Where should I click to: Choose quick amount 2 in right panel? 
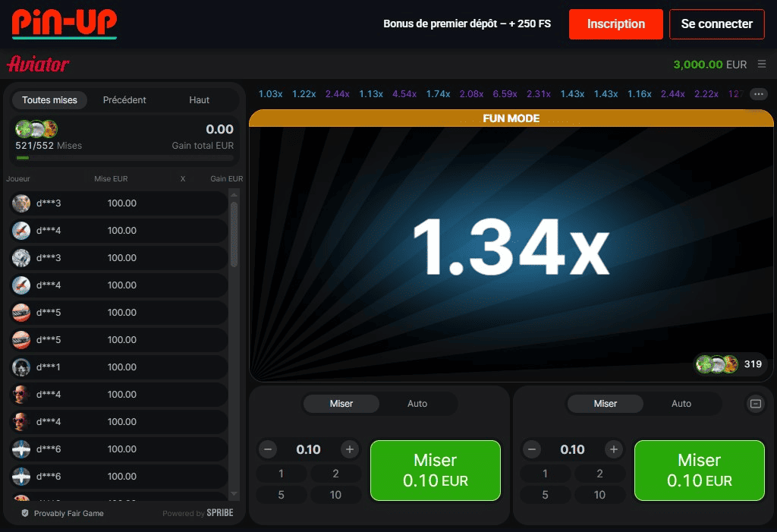pyautogui.click(x=599, y=474)
